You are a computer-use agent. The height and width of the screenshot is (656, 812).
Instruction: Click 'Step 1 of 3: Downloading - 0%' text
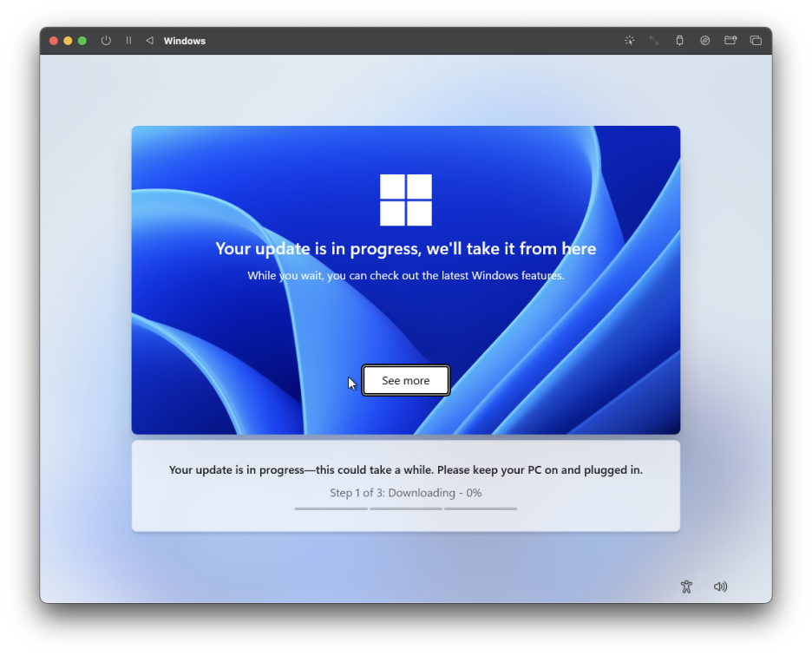click(405, 493)
